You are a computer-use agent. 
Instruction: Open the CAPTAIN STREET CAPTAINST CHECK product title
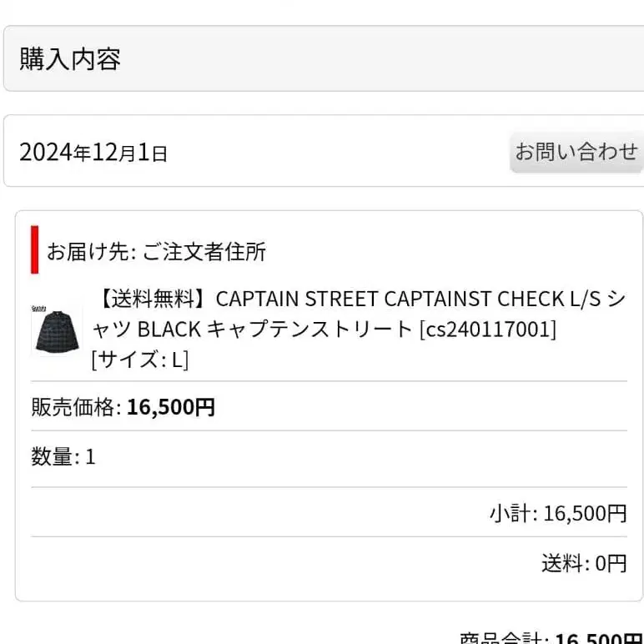[x=359, y=299]
